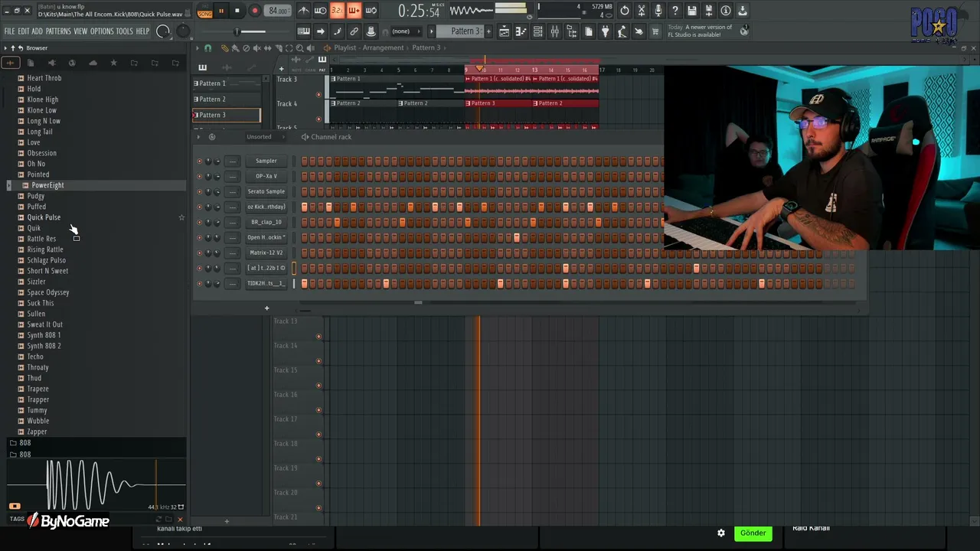Open the project info icon
Image resolution: width=980 pixels, height=551 pixels.
coord(726,11)
